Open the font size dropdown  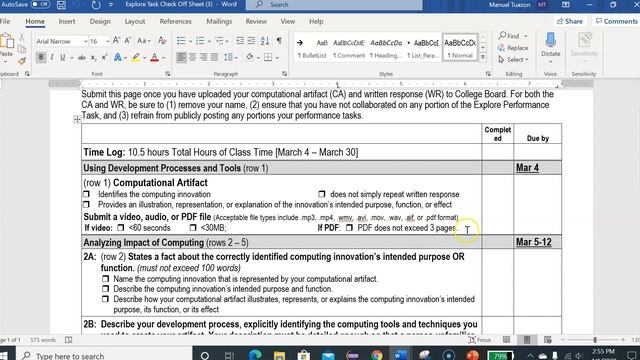[x=107, y=41]
